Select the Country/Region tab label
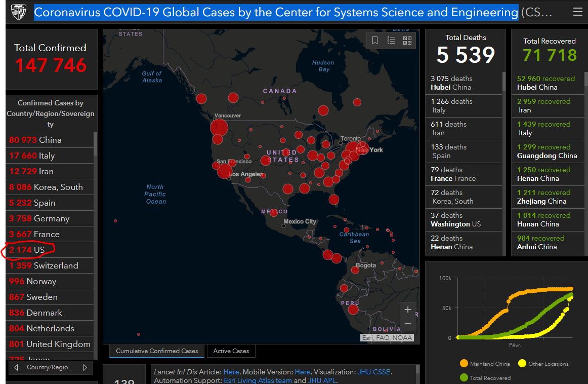Viewport: 588px width, 384px height. click(50, 367)
